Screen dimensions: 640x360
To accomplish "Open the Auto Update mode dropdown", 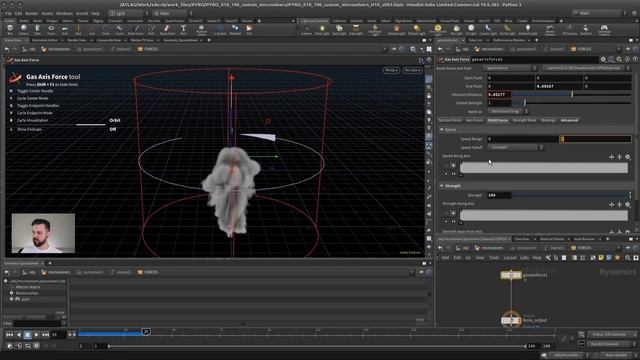I will [618, 355].
